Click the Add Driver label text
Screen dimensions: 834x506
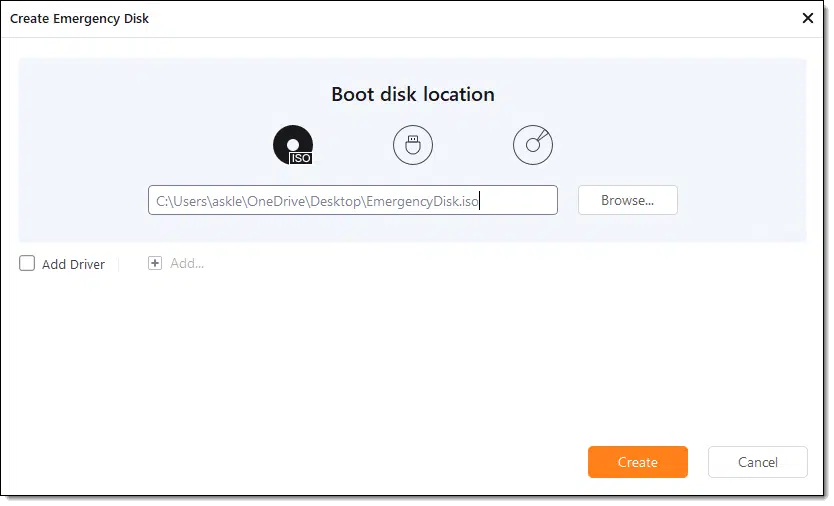(x=73, y=264)
